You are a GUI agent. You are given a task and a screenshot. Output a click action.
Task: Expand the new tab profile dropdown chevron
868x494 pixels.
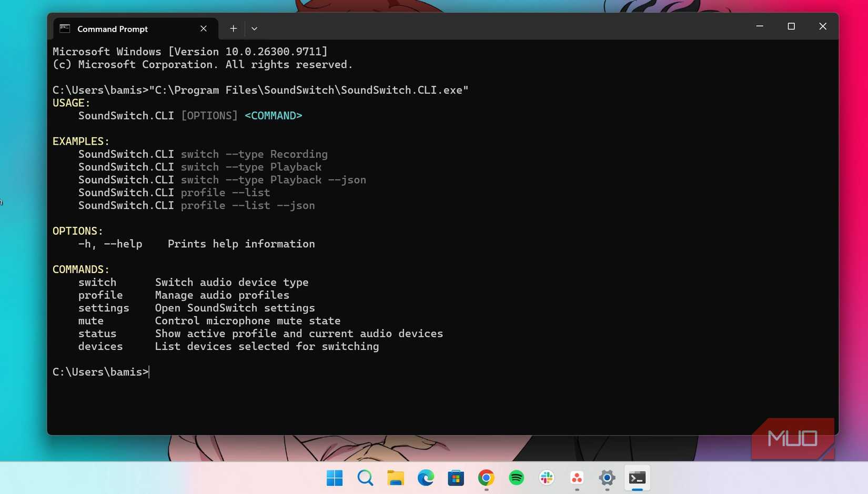254,28
